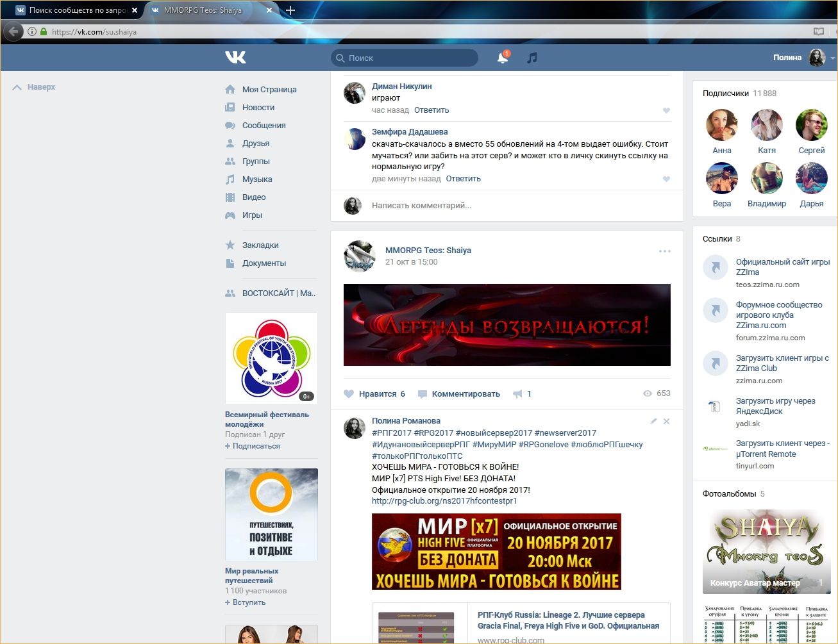Like Земфира Дадашева's comment heart
The image size is (838, 644).
666,179
